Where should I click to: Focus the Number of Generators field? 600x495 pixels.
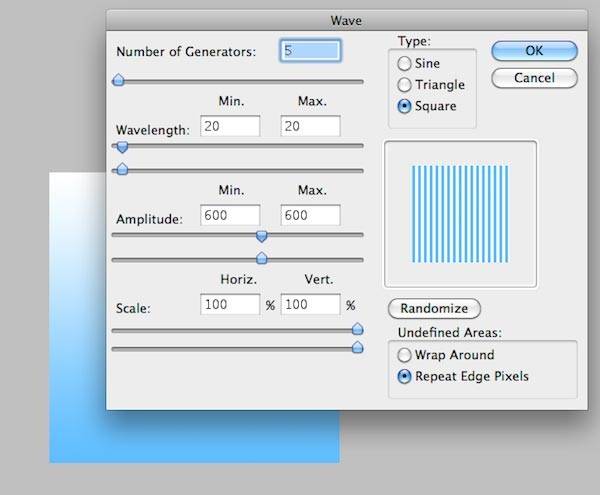click(310, 51)
